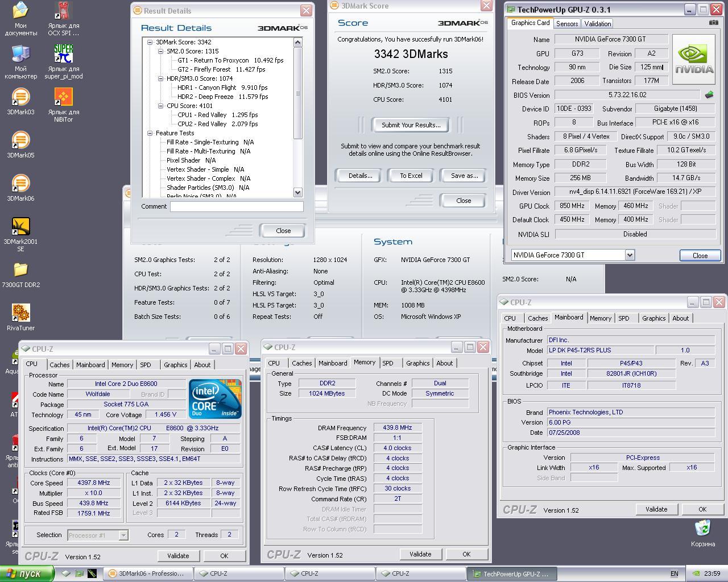Collapse the HDR/SM3.0 Score node
Screen dimensions: 728x582
[x=161, y=78]
